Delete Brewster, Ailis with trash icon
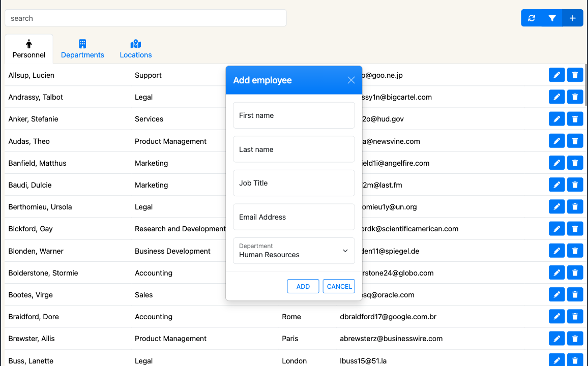Image resolution: width=588 pixels, height=366 pixels. click(575, 338)
